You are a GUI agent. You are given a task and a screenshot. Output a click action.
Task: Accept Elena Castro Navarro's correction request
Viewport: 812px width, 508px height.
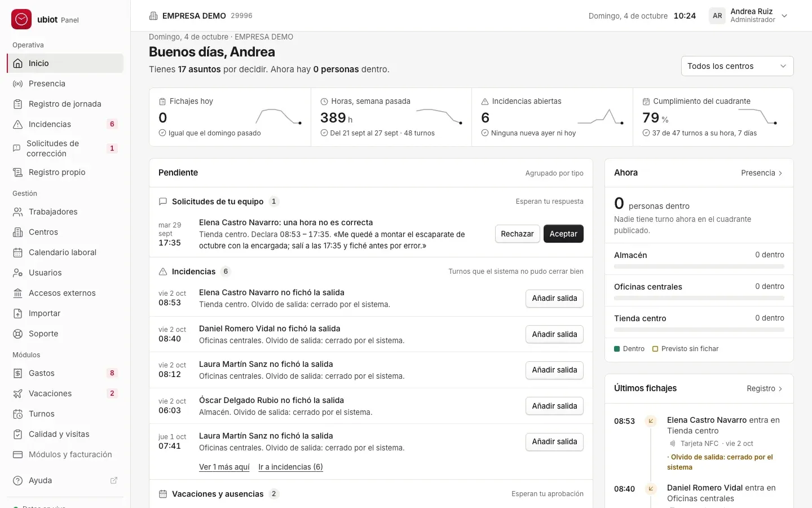coord(563,234)
